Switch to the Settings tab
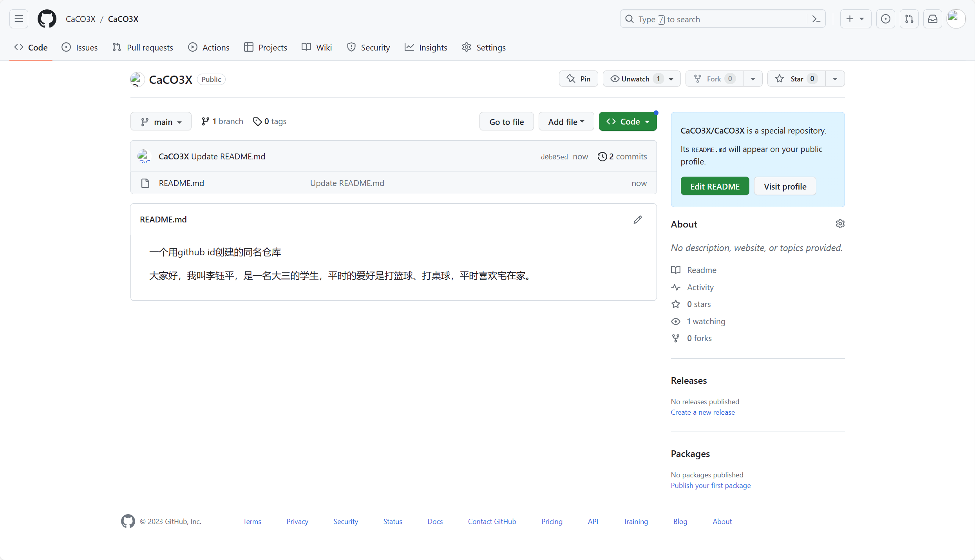 point(484,47)
